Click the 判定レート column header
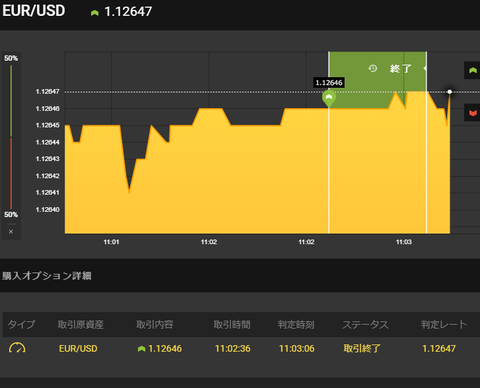The width and height of the screenshot is (480, 388). (x=444, y=324)
